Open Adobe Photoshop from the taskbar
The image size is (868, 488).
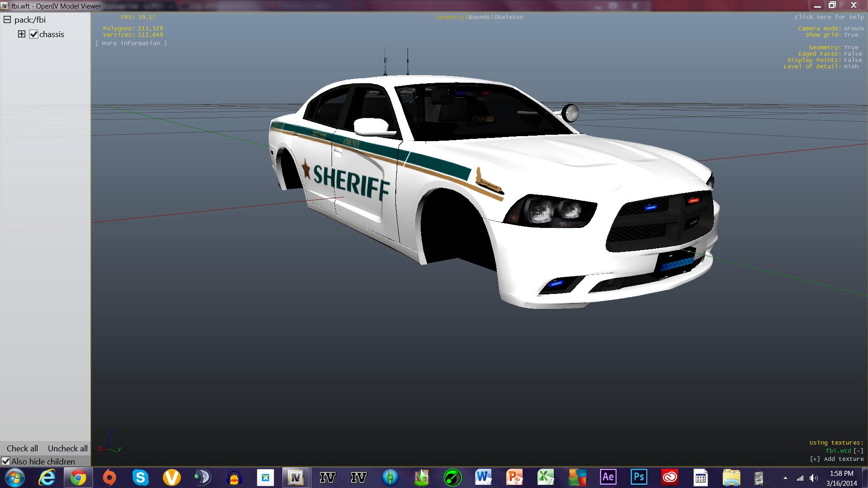[x=639, y=477]
